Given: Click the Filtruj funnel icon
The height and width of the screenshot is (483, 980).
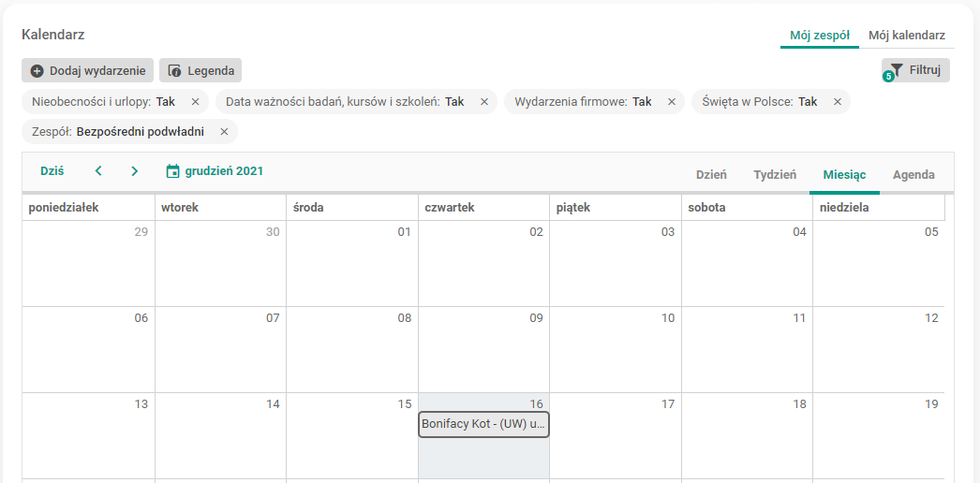Looking at the screenshot, I should click(x=897, y=70).
